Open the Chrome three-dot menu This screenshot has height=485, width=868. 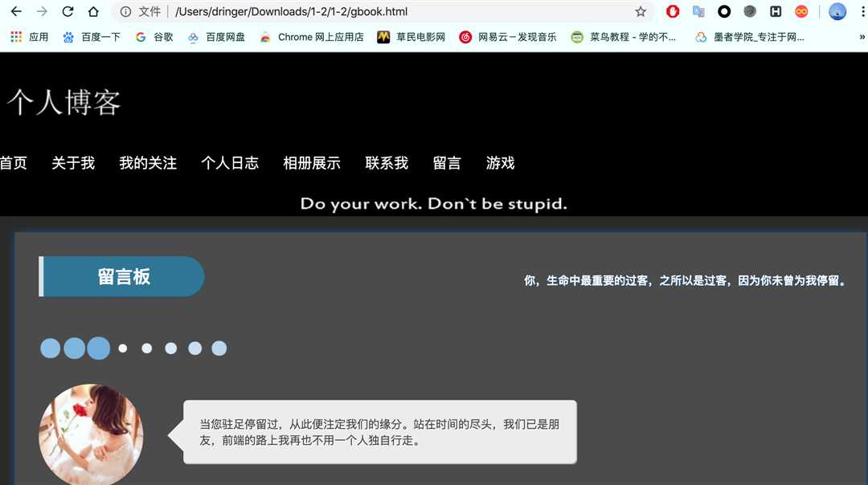(863, 12)
